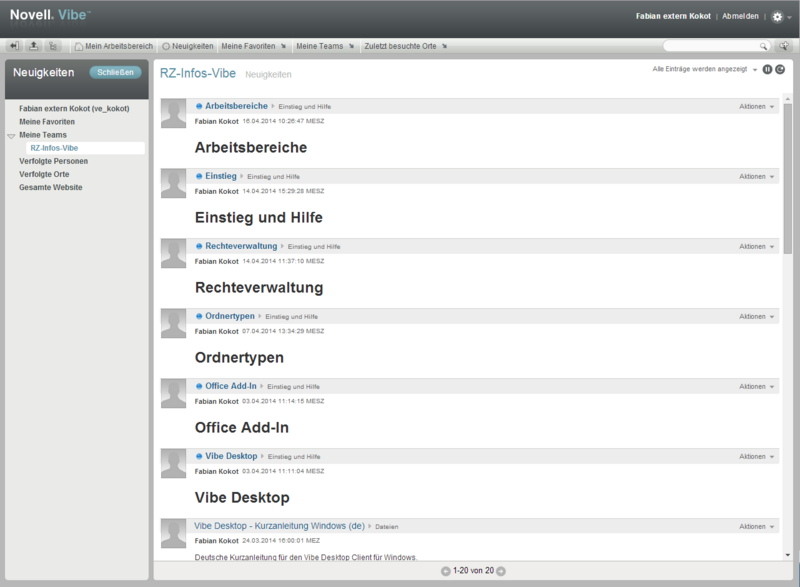Select Fabian extern Kokot (ve_kokot) in the sidebar
The height and width of the screenshot is (587, 800).
pos(74,109)
